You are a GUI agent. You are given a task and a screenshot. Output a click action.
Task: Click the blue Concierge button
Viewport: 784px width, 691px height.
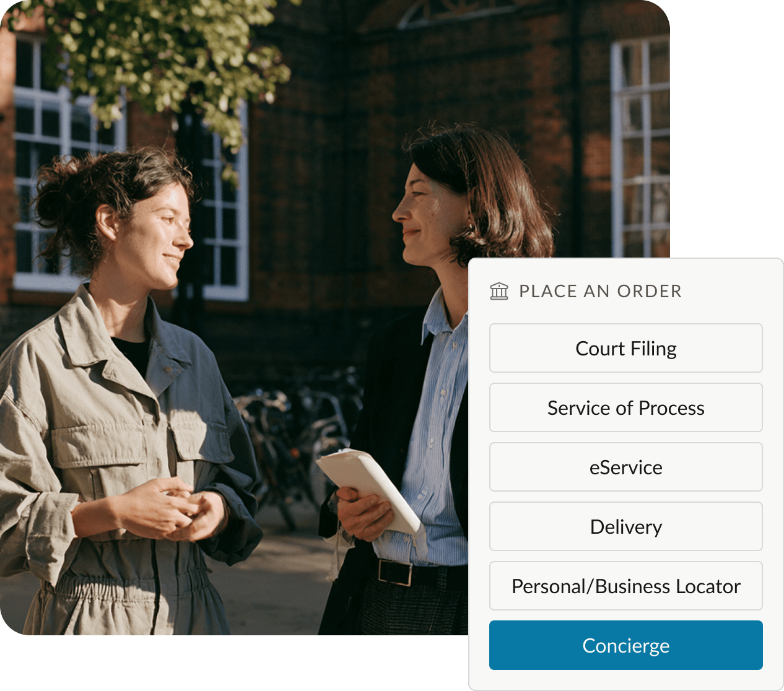tap(625, 645)
